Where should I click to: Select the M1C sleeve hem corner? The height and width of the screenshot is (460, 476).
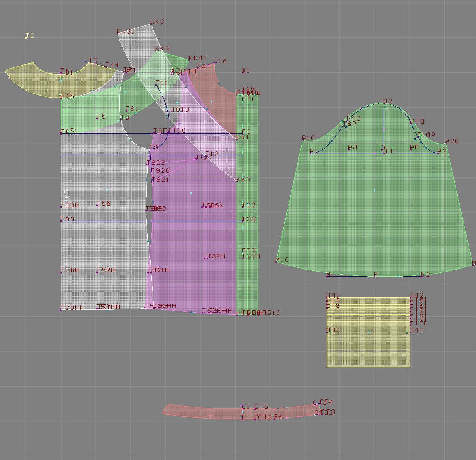tap(276, 262)
